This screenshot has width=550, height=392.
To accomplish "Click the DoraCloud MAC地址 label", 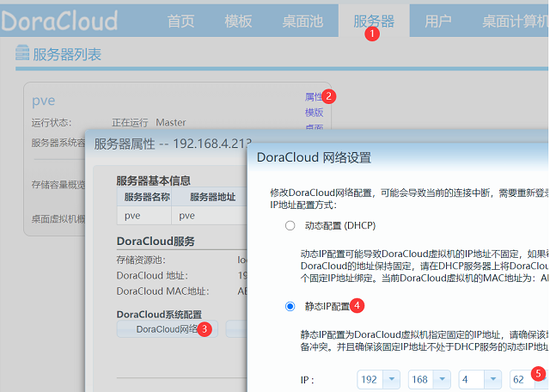I will coord(162,291).
